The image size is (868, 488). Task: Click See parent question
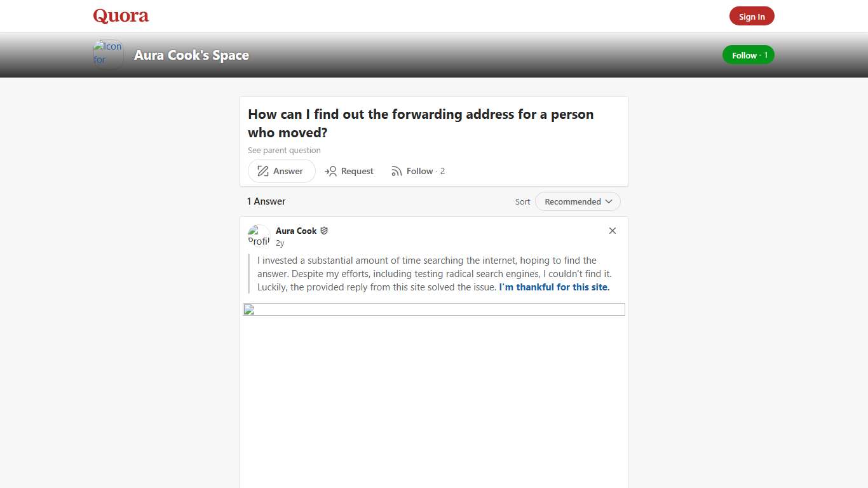click(x=284, y=150)
